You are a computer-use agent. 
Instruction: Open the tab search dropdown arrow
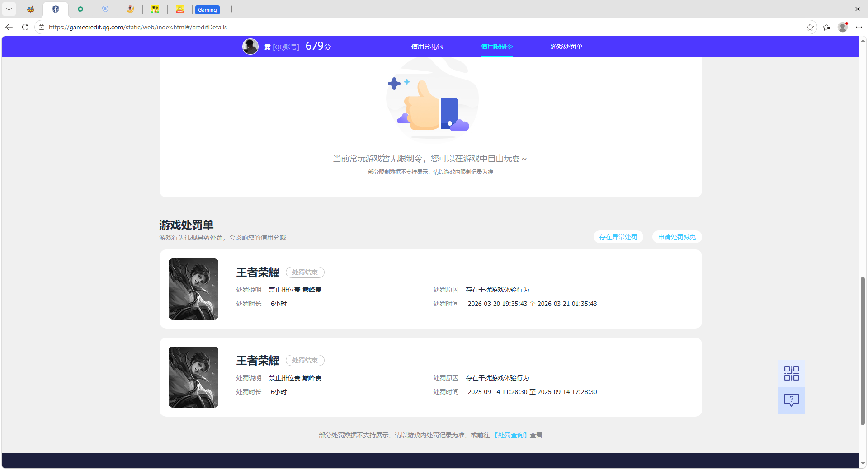point(9,9)
